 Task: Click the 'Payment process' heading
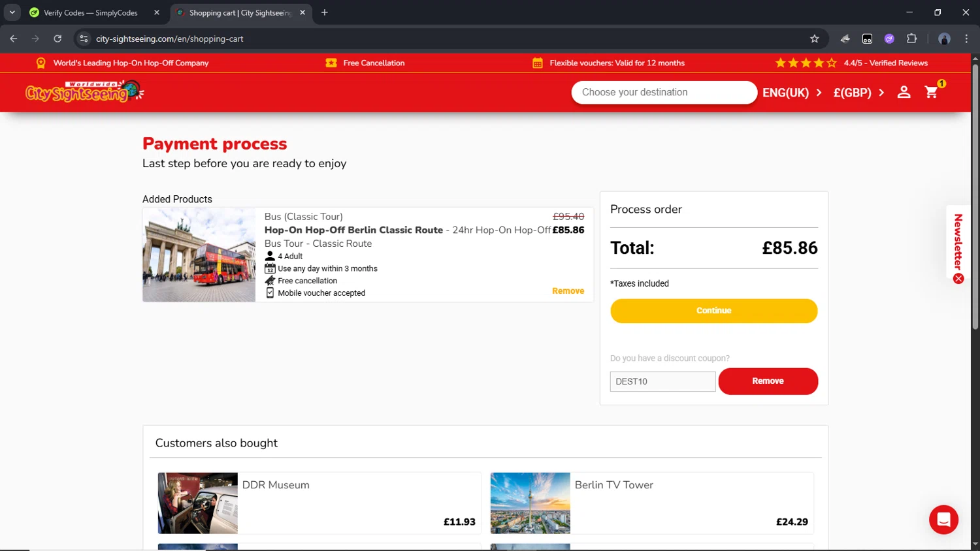pos(215,144)
